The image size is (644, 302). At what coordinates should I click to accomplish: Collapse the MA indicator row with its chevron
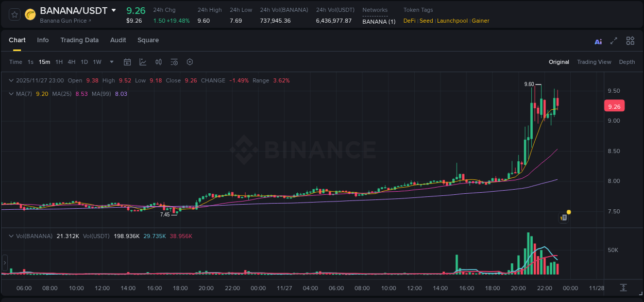click(x=10, y=94)
